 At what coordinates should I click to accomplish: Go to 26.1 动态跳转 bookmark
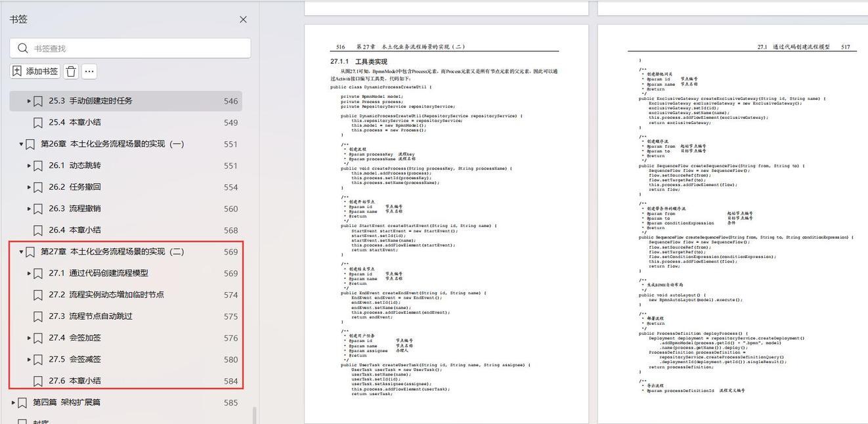[x=75, y=165]
